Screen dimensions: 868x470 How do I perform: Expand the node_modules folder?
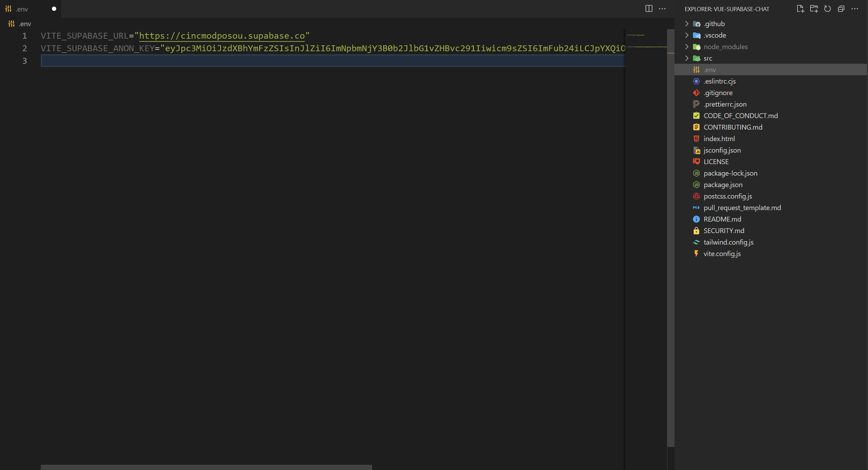725,47
